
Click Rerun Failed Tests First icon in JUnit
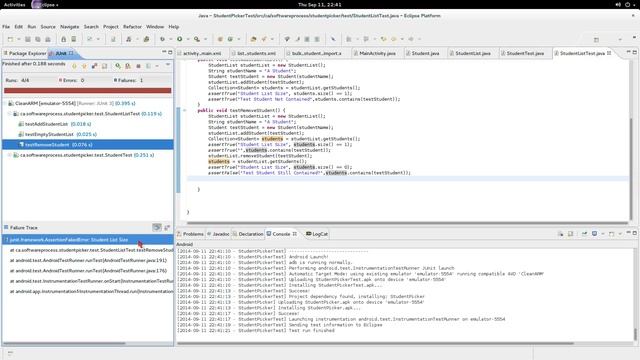[128, 66]
